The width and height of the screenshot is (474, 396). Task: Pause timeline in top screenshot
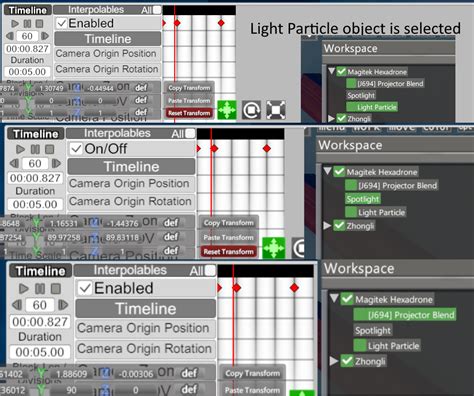click(x=27, y=24)
